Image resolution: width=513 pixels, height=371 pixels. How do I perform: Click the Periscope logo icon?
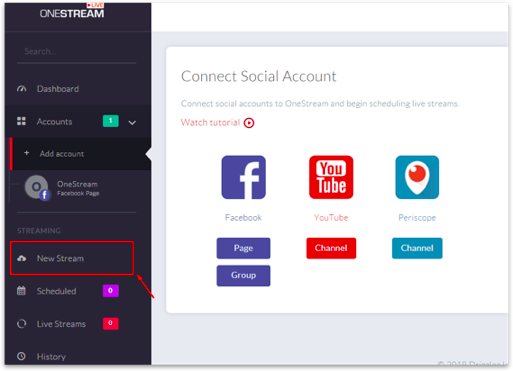(x=417, y=177)
